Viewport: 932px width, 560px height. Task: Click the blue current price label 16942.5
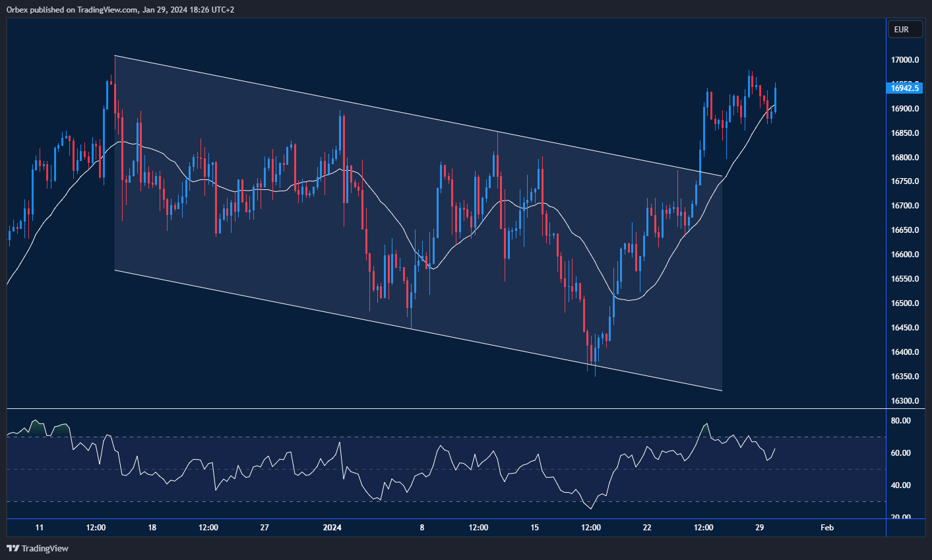point(904,88)
